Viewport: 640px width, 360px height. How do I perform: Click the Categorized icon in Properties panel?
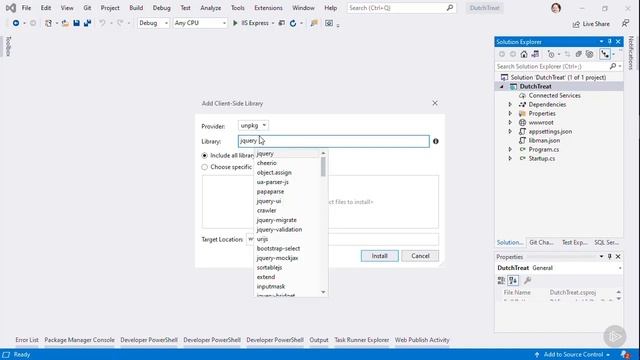click(x=501, y=280)
